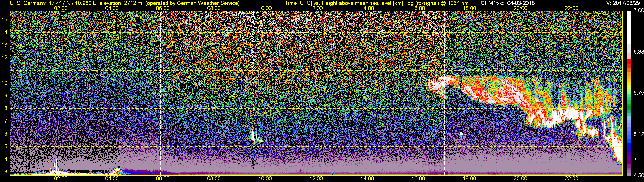Click the 20:00 label on the bottom time axis

[x=521, y=179]
